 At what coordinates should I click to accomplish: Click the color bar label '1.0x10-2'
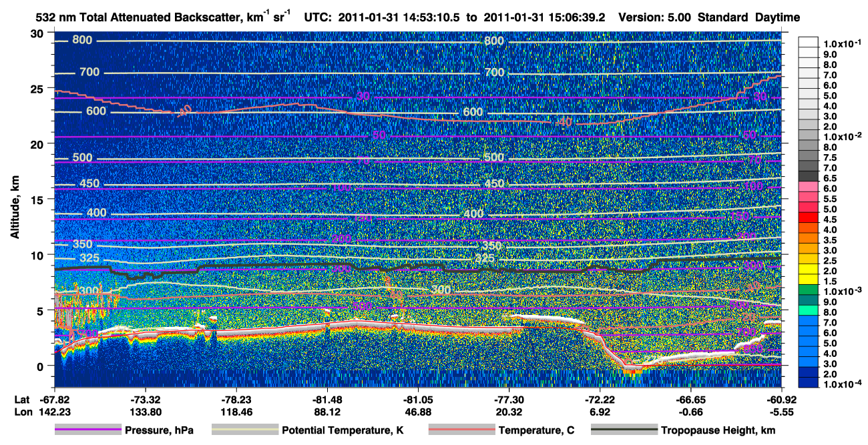point(843,136)
